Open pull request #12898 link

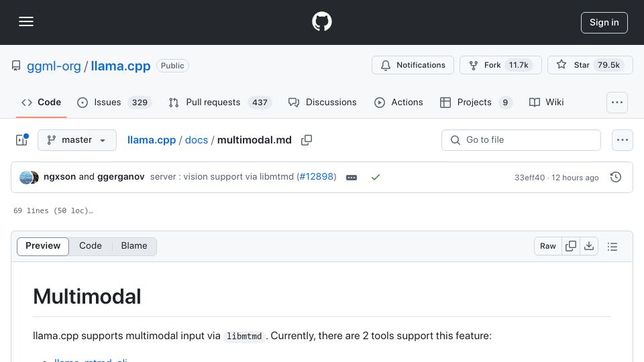316,177
